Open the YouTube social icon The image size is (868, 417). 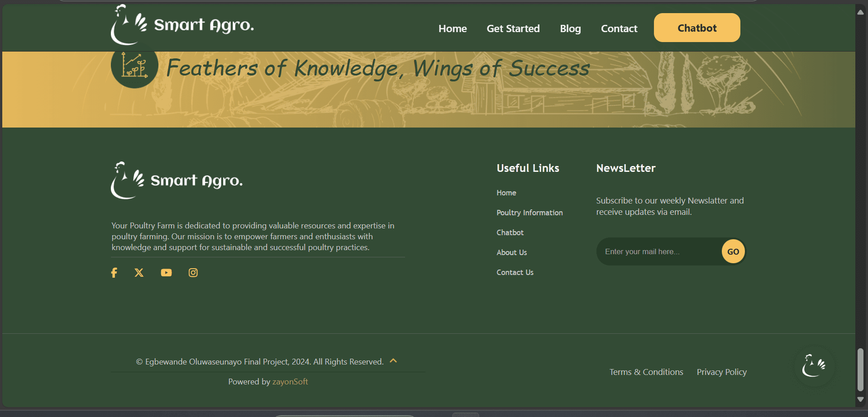pos(166,273)
